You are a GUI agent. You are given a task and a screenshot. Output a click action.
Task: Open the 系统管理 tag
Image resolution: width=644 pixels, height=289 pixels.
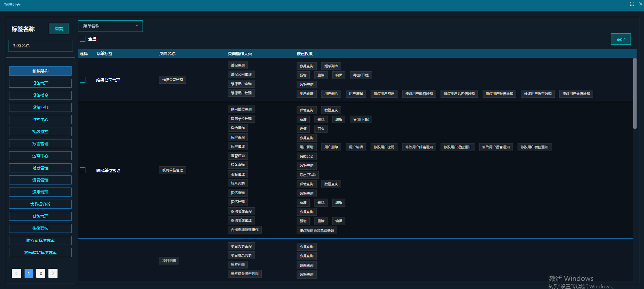40,216
